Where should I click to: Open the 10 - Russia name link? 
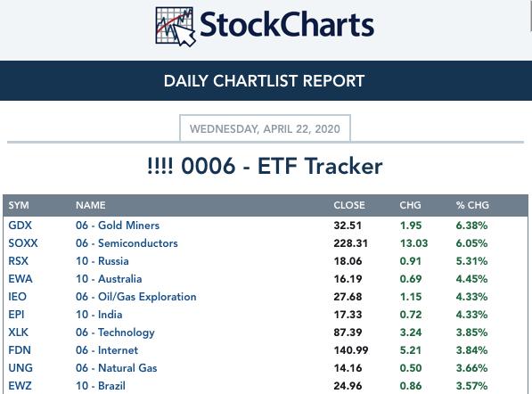(102, 261)
